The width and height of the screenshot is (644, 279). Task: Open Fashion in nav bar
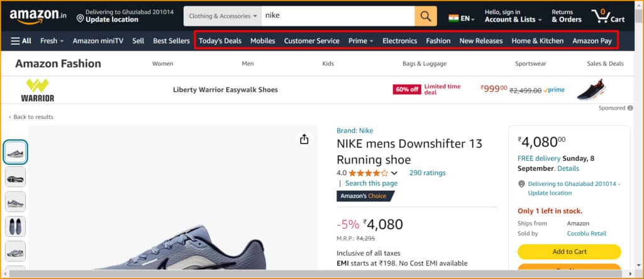(438, 41)
